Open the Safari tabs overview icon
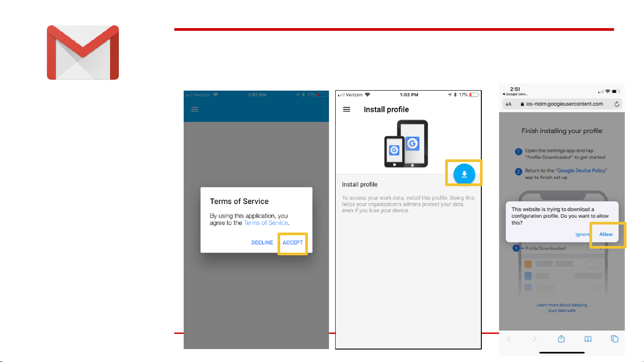The height and width of the screenshot is (362, 644). coord(615,339)
